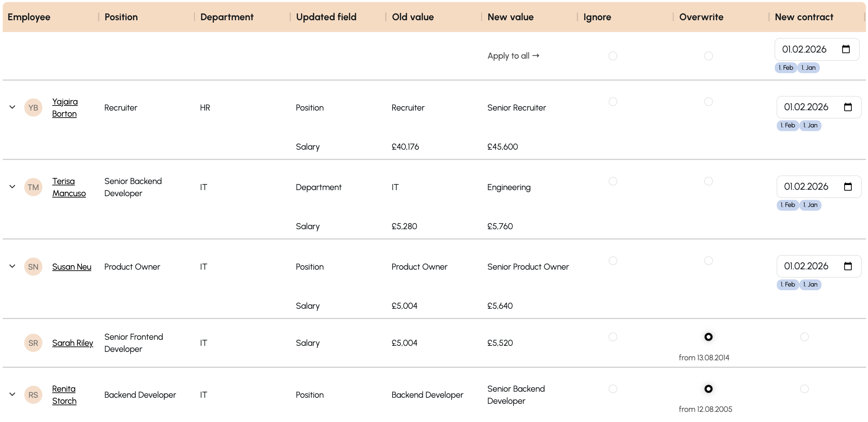The height and width of the screenshot is (422, 868).
Task: Click the YB avatar for Yajaira Borton
Action: coord(33,108)
